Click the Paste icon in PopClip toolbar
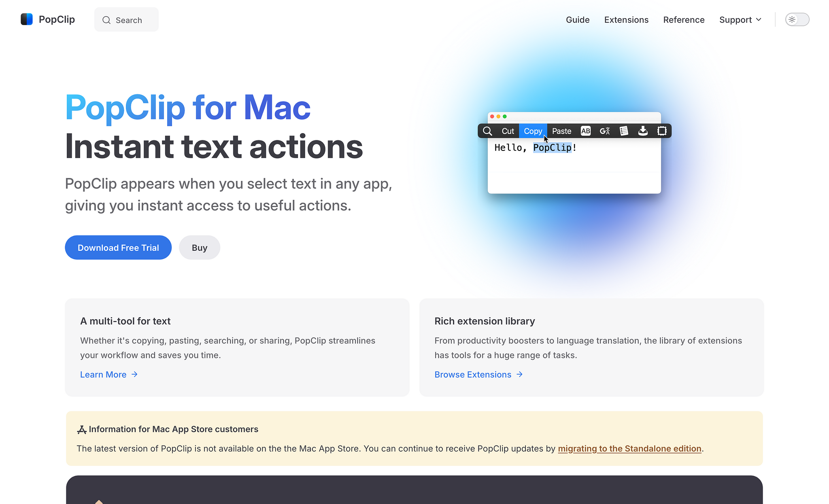The width and height of the screenshot is (829, 504). click(561, 131)
